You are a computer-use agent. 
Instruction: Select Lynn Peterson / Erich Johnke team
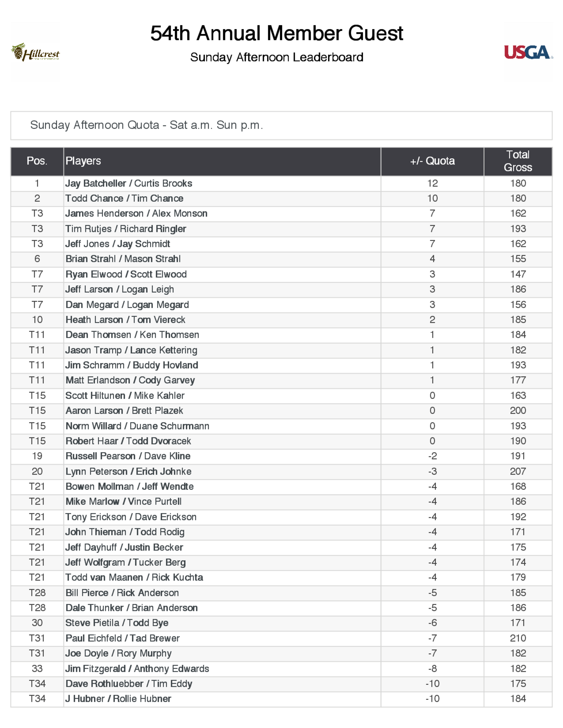tap(128, 471)
